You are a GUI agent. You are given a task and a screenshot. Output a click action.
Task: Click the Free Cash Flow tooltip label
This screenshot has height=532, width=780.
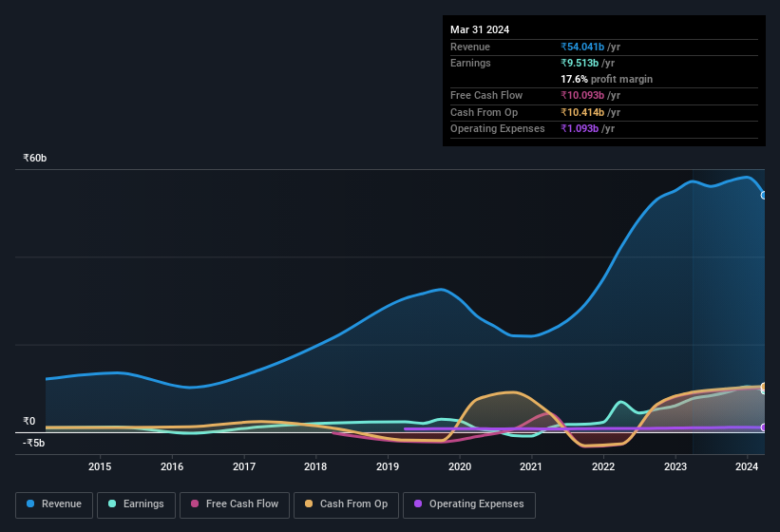click(486, 95)
